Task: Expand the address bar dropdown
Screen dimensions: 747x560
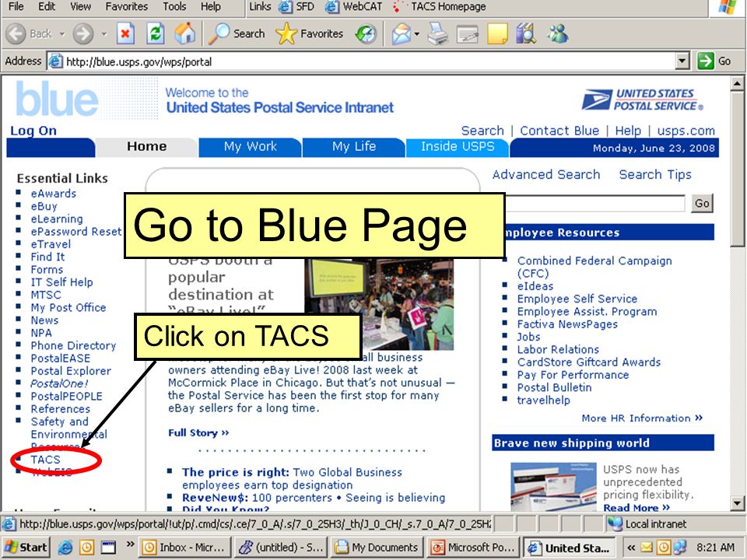Action: tap(682, 61)
